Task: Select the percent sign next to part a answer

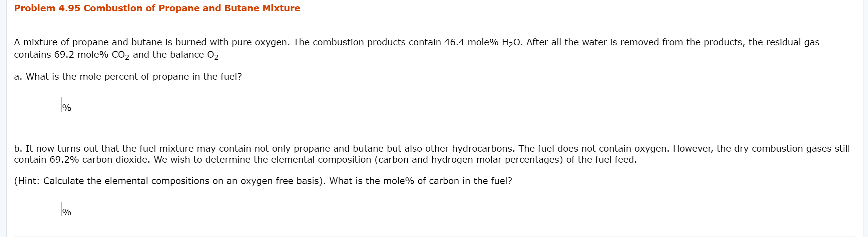Action: click(67, 108)
